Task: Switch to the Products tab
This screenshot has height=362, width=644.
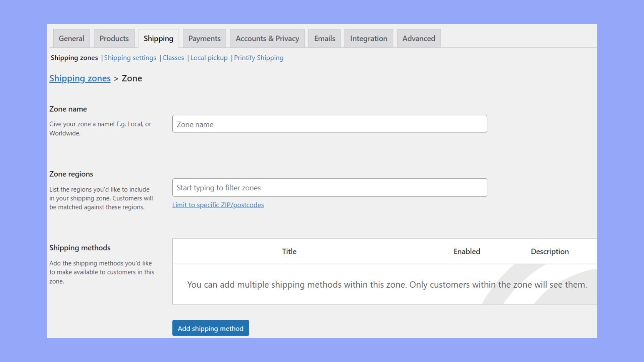Action: (114, 39)
